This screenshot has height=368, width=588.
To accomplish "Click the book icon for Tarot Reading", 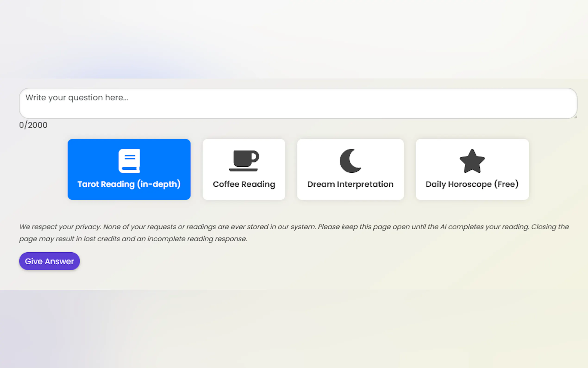I will pyautogui.click(x=129, y=161).
